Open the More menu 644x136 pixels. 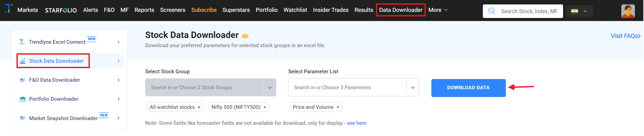438,10
